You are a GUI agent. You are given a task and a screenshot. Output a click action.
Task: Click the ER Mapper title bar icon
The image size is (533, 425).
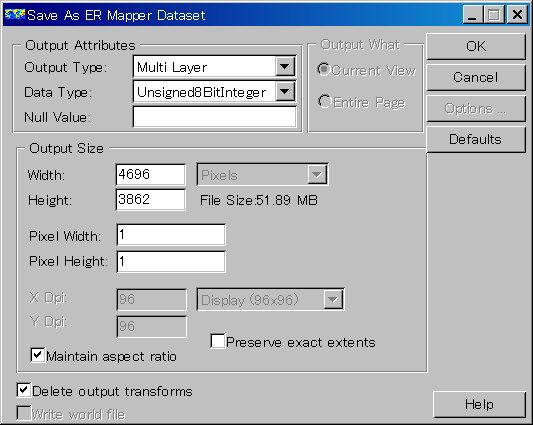coord(15,14)
